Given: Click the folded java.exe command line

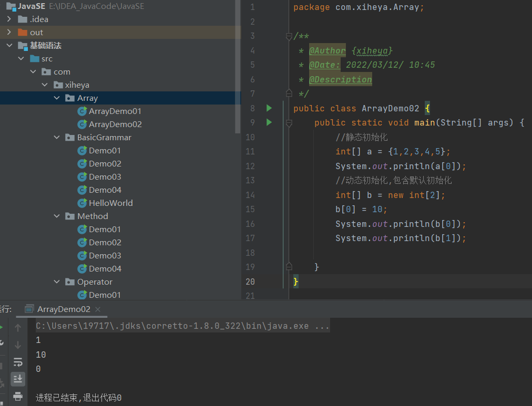Looking at the screenshot, I should click(x=182, y=326).
